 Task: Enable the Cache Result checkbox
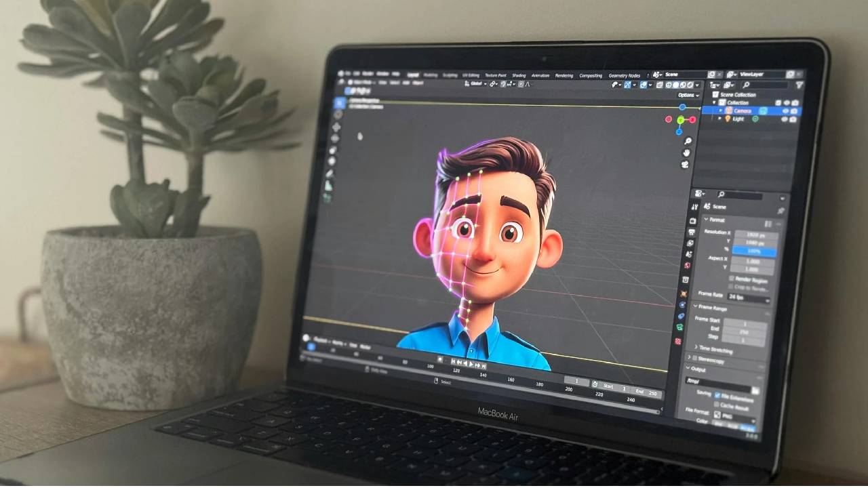[x=716, y=404]
